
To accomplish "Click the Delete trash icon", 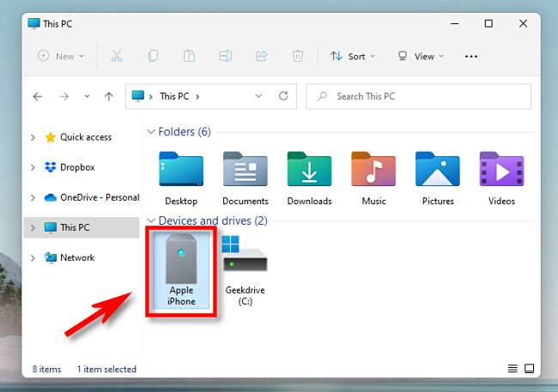I will click(298, 57).
